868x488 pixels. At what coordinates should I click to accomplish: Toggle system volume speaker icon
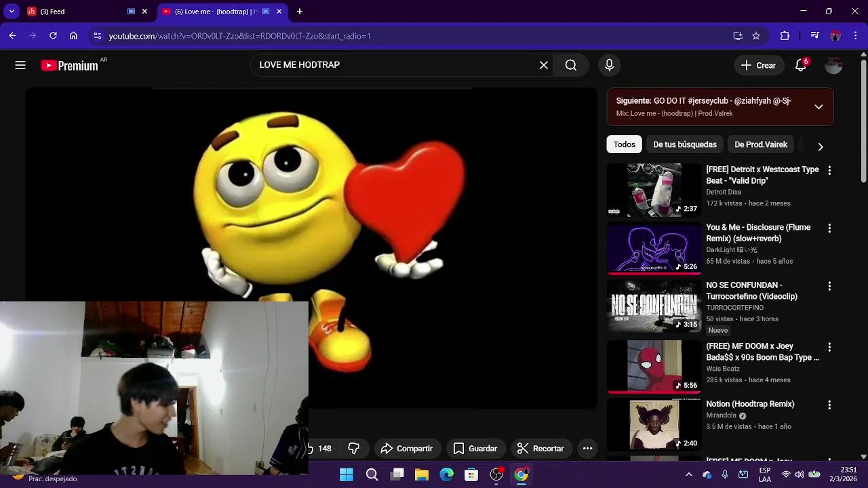(800, 474)
